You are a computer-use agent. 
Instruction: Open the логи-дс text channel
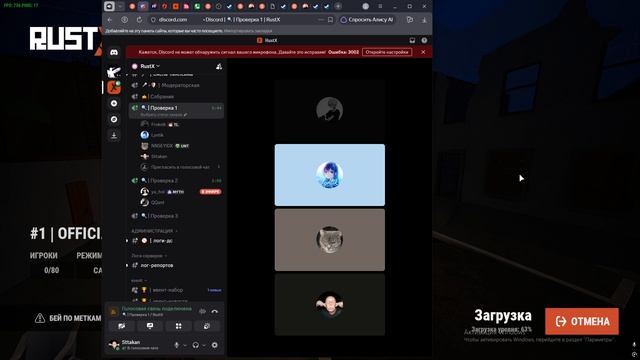click(x=177, y=241)
